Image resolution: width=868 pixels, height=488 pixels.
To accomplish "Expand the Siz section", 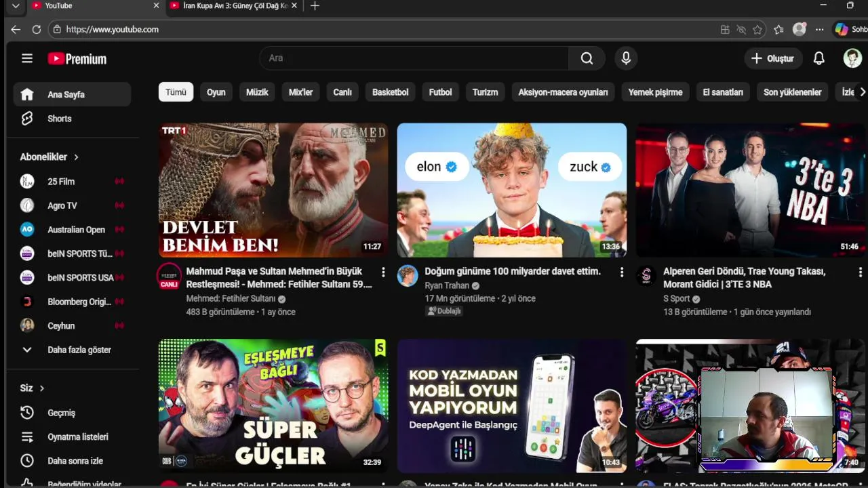I will click(32, 388).
